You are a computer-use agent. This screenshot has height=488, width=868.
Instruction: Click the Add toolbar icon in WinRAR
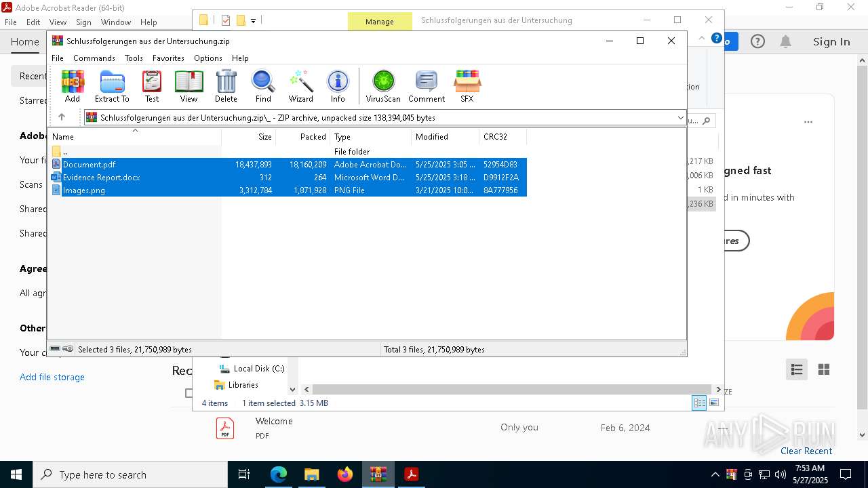point(73,86)
